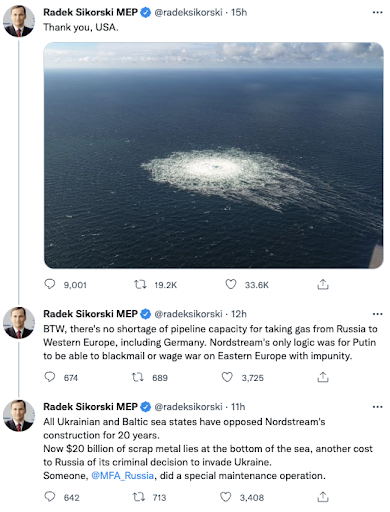Viewport: 390px width, 512px height.
Task: Like the tweet with 3,725 likes
Action: click(x=227, y=377)
